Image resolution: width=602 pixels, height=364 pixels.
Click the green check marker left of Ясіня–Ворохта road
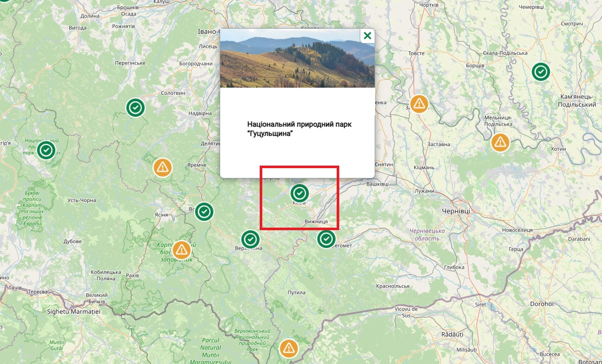click(204, 211)
